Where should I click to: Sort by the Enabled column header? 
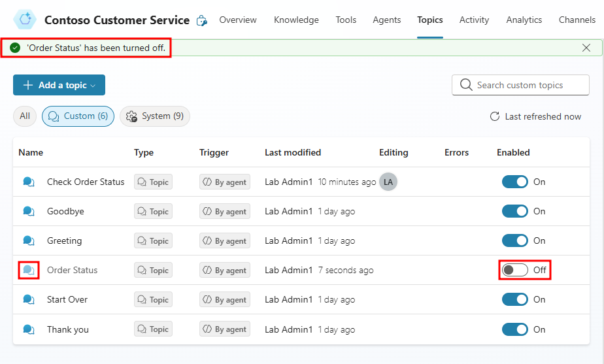pyautogui.click(x=513, y=152)
